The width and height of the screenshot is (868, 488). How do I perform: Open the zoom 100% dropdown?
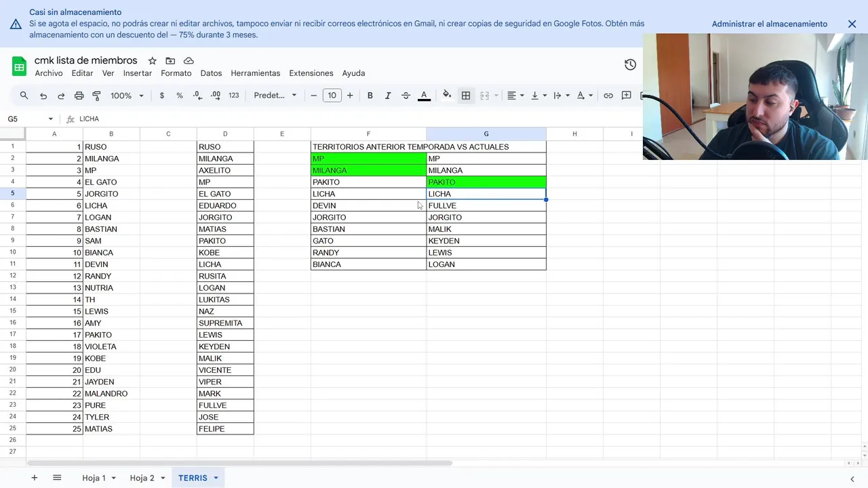pos(127,96)
